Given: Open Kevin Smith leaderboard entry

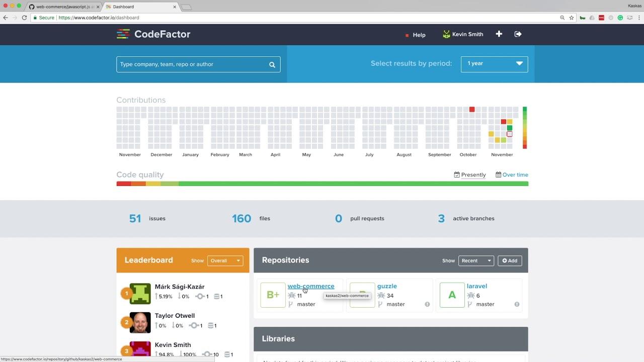Looking at the screenshot, I should pyautogui.click(x=173, y=345).
